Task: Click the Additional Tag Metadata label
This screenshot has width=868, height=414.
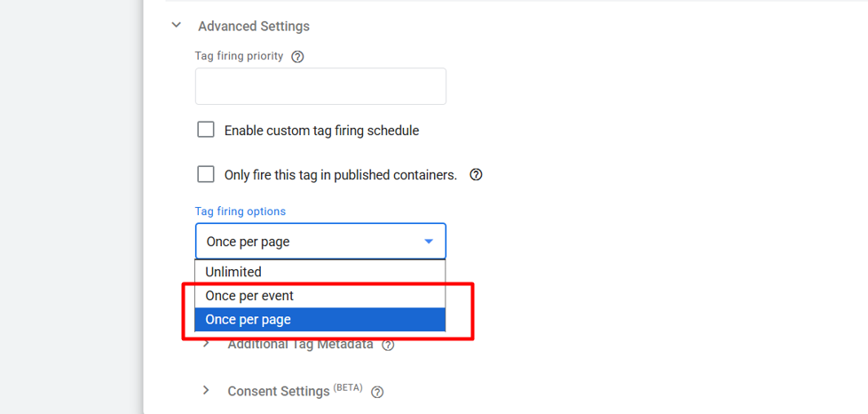Action: pyautogui.click(x=300, y=344)
